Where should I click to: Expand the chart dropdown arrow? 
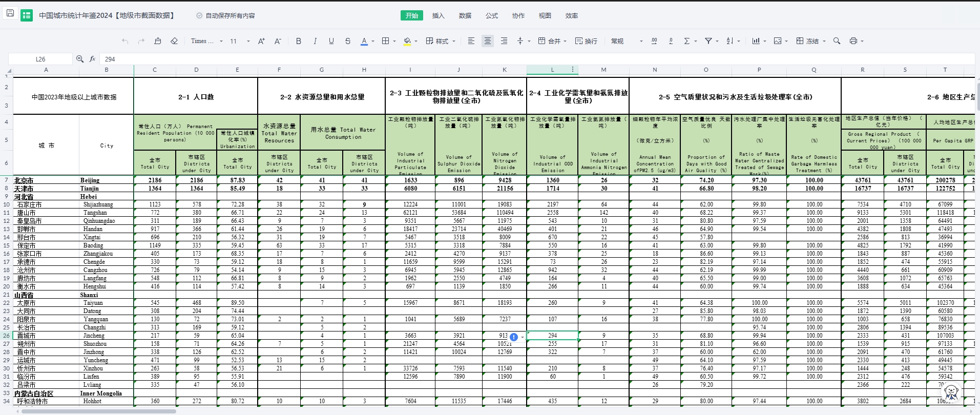tap(765, 42)
